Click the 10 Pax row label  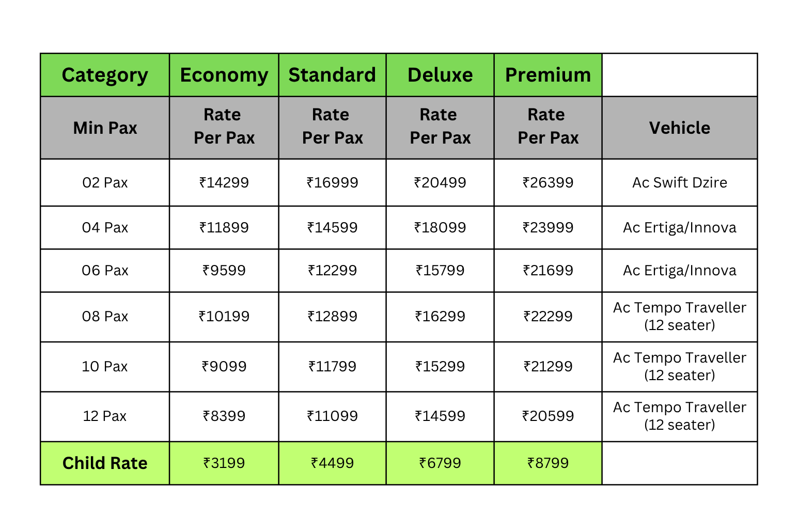pyautogui.click(x=105, y=366)
